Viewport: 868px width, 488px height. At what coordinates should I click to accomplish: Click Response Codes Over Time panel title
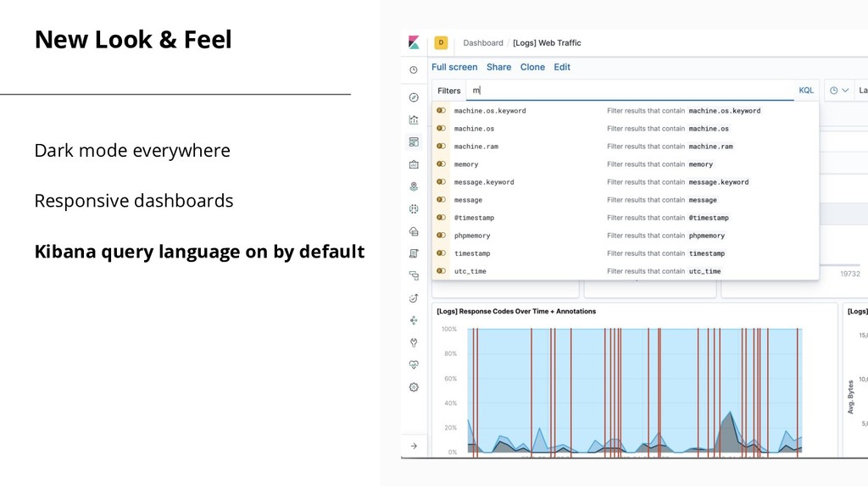(516, 312)
